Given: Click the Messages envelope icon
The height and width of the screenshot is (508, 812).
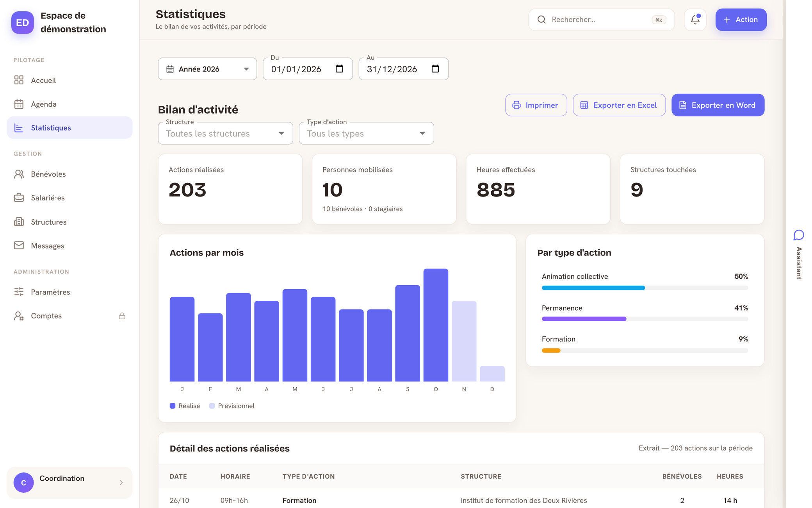Looking at the screenshot, I should tap(19, 245).
